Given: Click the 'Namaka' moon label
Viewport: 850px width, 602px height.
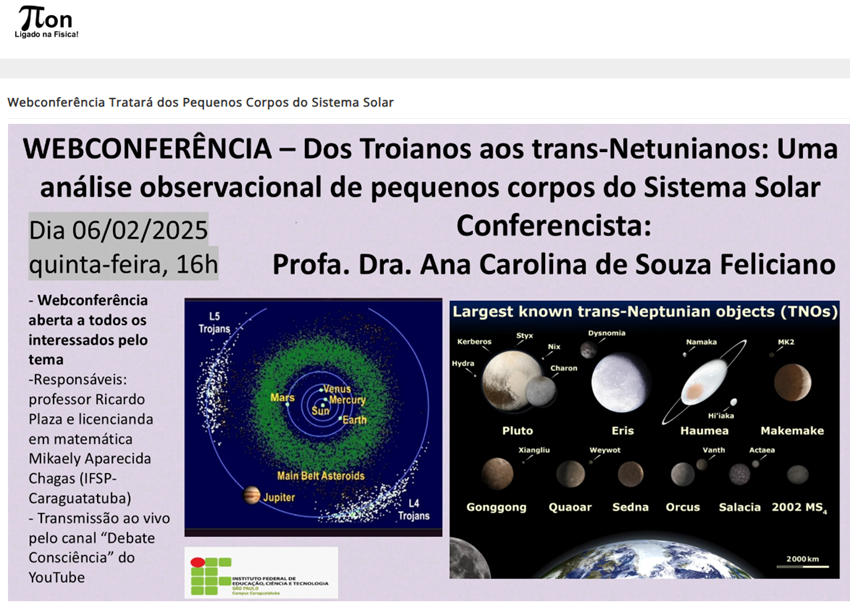Looking at the screenshot, I should pyautogui.click(x=701, y=342).
